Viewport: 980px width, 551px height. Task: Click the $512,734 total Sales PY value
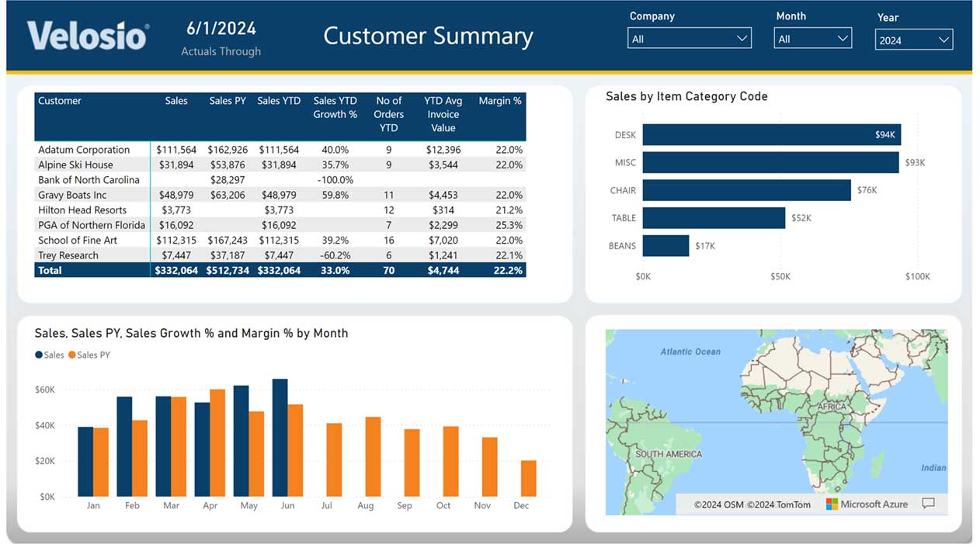coord(228,270)
